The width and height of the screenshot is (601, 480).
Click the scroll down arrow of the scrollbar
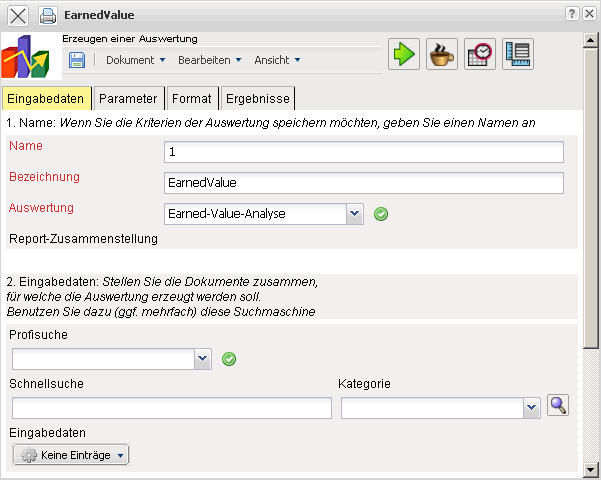[x=591, y=469]
